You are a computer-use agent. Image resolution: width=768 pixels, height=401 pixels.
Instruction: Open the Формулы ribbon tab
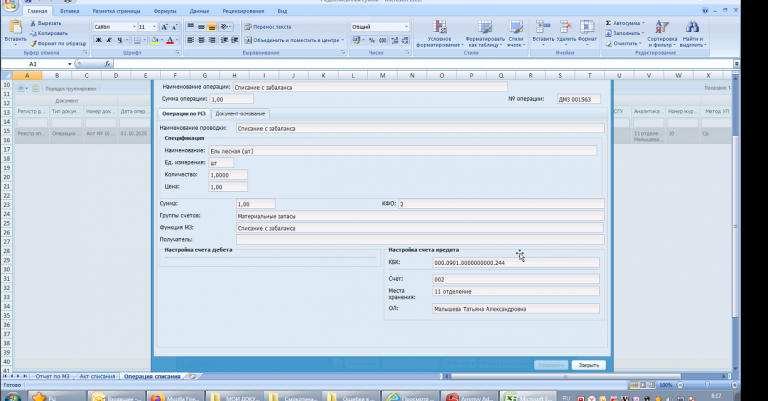(165, 11)
